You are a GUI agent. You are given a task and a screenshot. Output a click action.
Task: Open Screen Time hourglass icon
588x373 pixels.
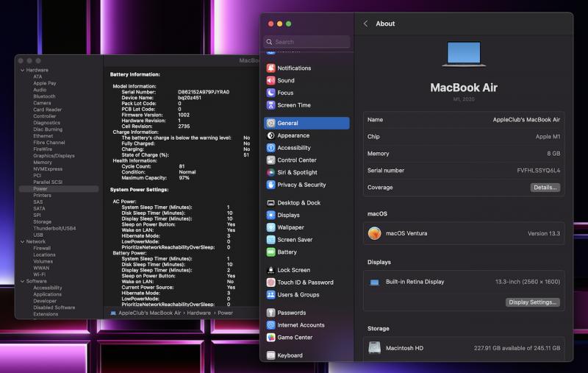click(x=270, y=105)
